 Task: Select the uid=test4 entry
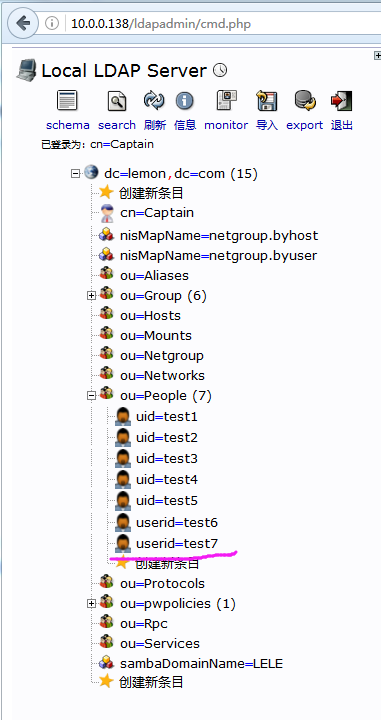167,480
